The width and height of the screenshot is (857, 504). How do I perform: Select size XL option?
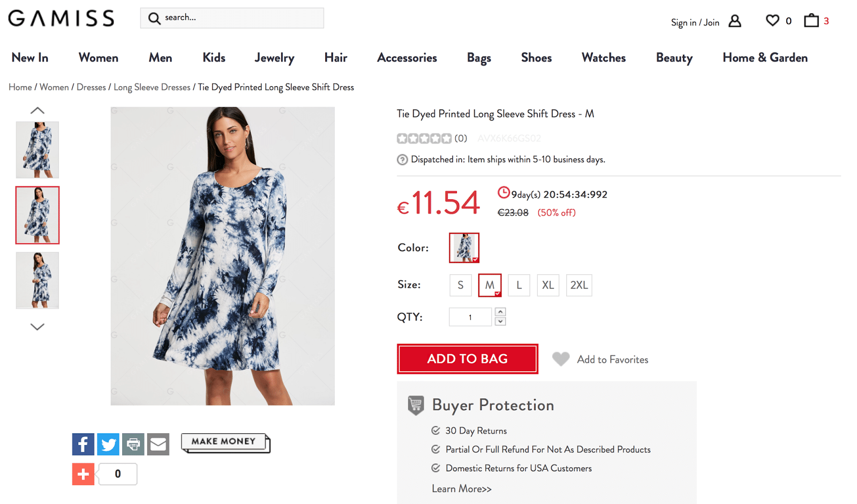(548, 285)
